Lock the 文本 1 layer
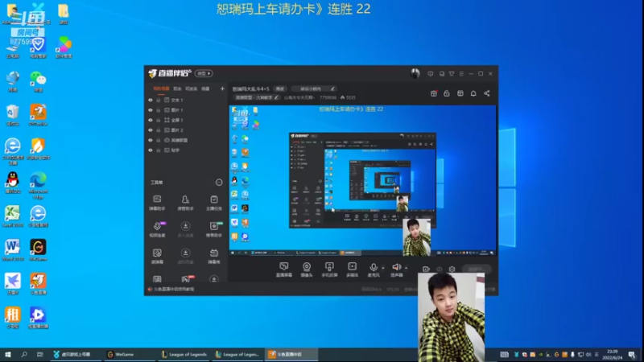The height and width of the screenshot is (362, 644). pos(158,100)
